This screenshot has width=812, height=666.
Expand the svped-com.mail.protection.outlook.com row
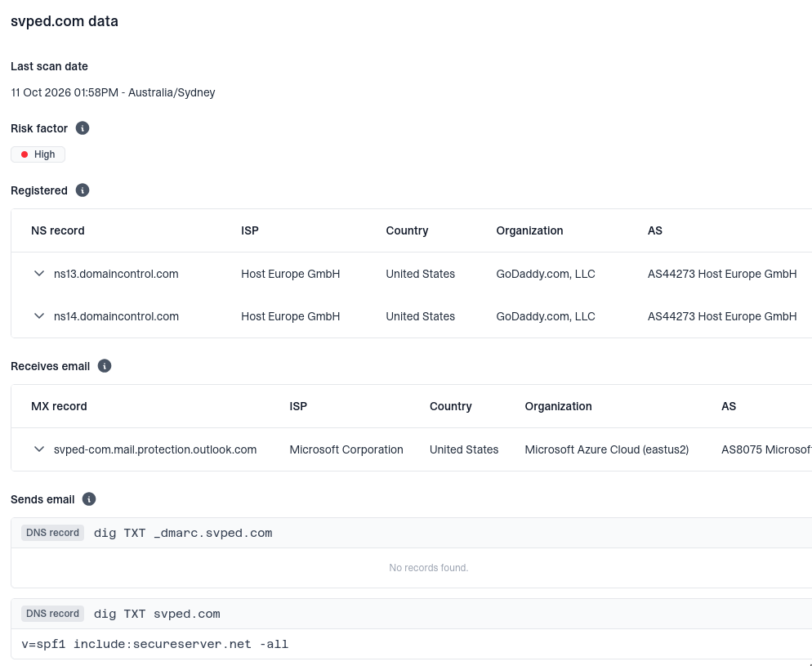coord(39,449)
